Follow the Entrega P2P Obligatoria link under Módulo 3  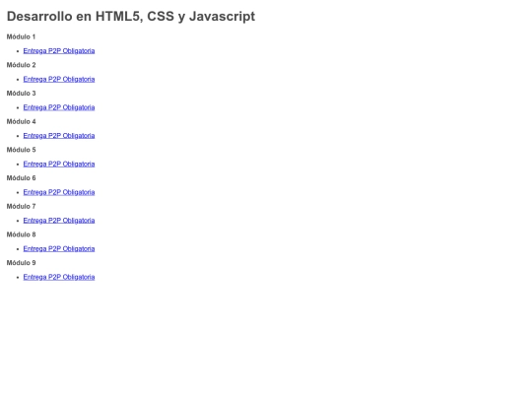[x=59, y=107]
